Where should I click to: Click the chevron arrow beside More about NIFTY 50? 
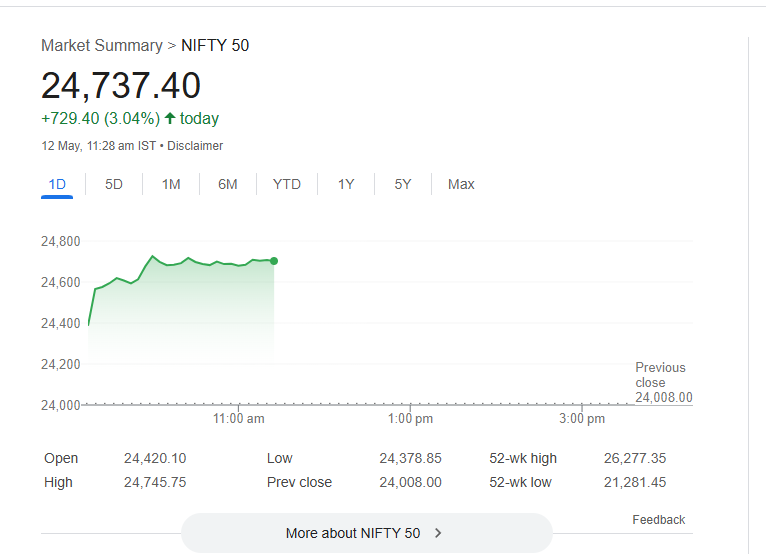pos(438,533)
